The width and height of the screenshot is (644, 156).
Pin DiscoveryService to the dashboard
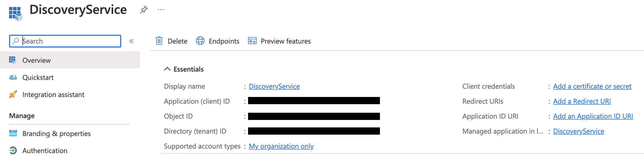[x=144, y=9]
